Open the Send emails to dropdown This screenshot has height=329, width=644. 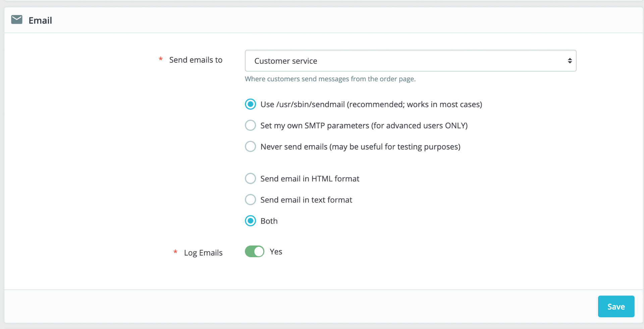pos(410,61)
